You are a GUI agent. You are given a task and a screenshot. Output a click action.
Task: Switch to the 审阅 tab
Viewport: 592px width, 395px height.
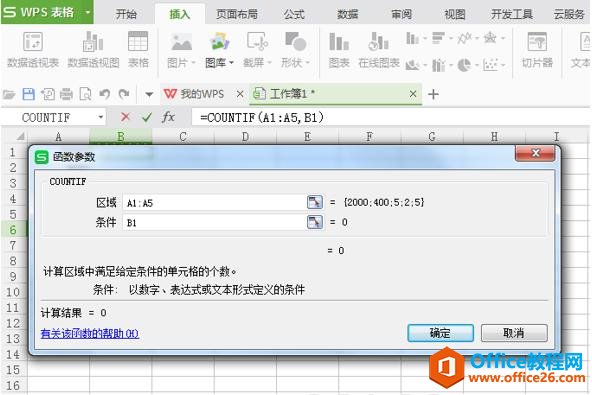pyautogui.click(x=401, y=14)
